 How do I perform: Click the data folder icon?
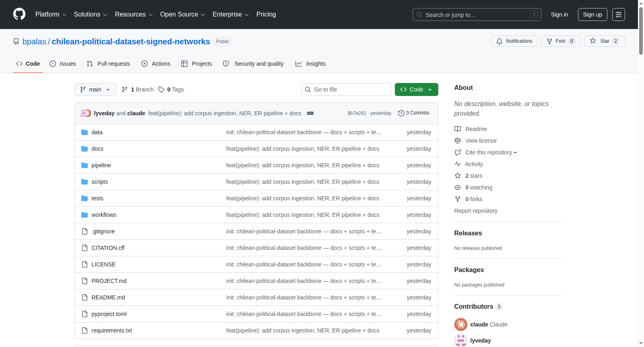pos(85,132)
